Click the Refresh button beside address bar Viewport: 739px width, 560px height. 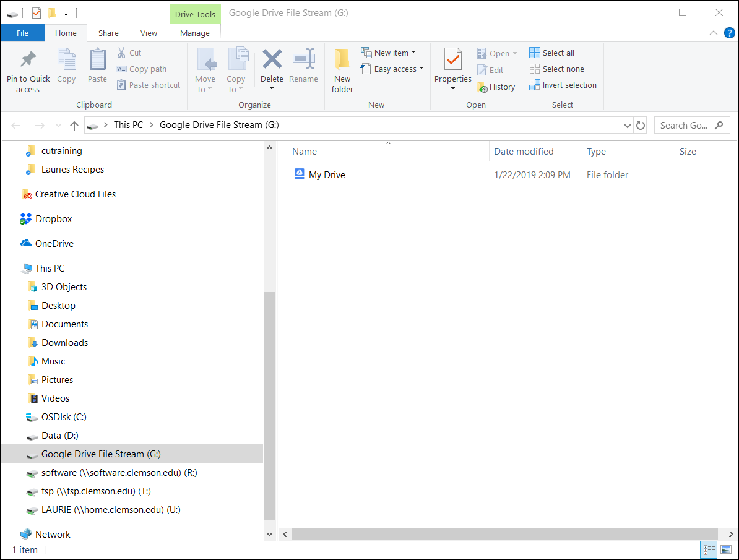(641, 126)
